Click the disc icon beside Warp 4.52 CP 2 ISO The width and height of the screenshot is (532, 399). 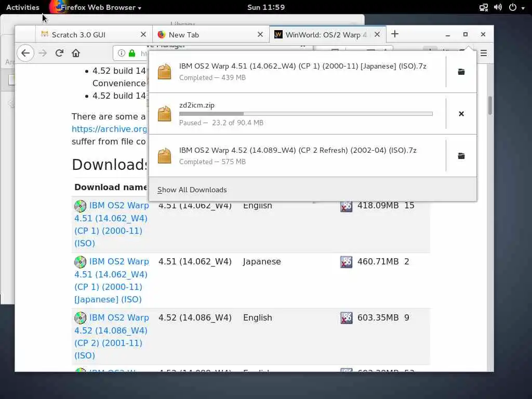[81, 318]
